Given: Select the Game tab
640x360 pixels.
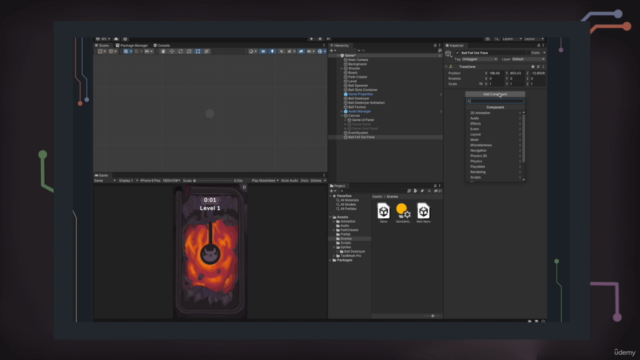Looking at the screenshot, I should click(102, 176).
